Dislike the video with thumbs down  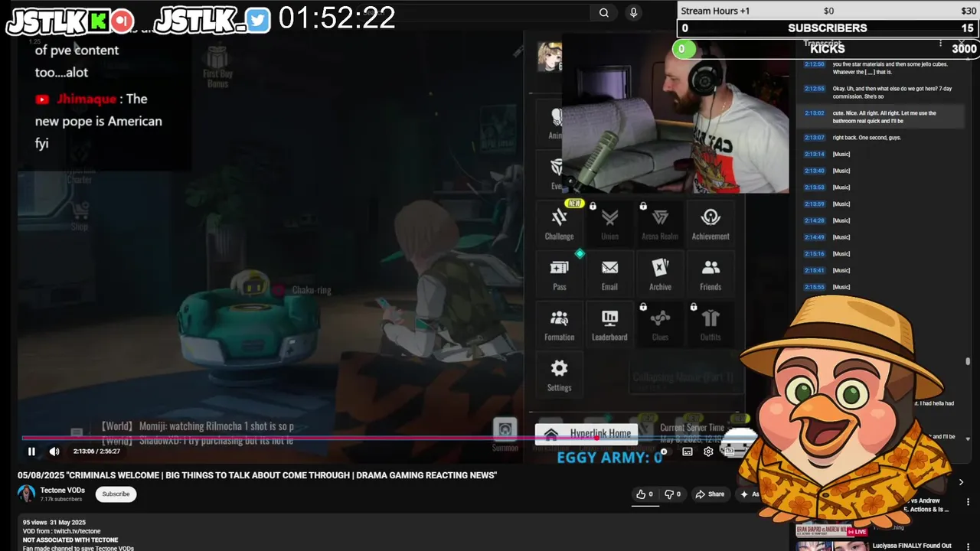(x=672, y=494)
